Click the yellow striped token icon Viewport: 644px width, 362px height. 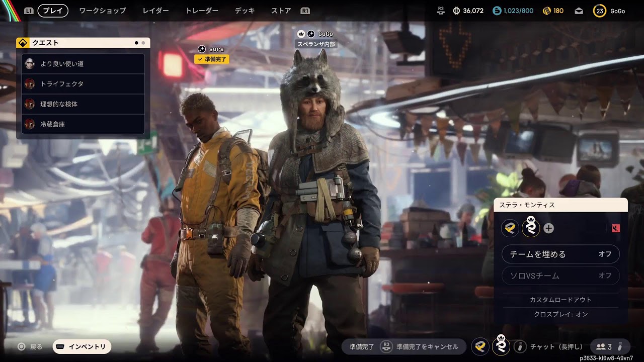coord(547,11)
